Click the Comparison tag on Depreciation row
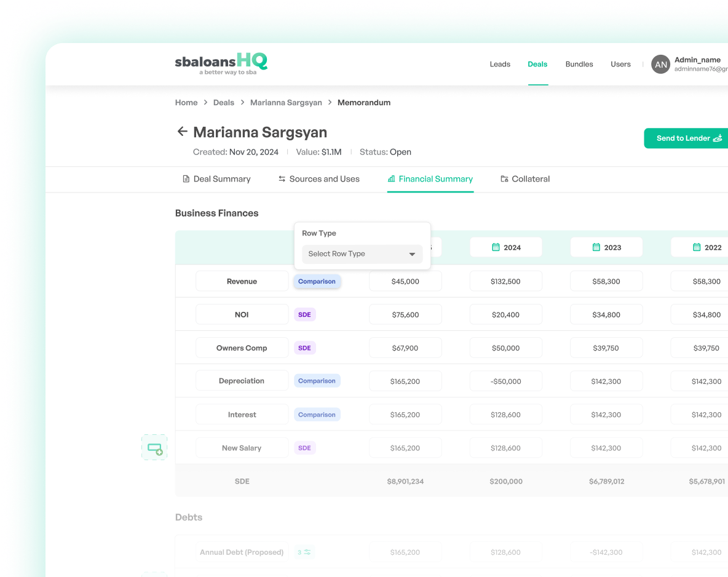The height and width of the screenshot is (577, 728). (317, 381)
